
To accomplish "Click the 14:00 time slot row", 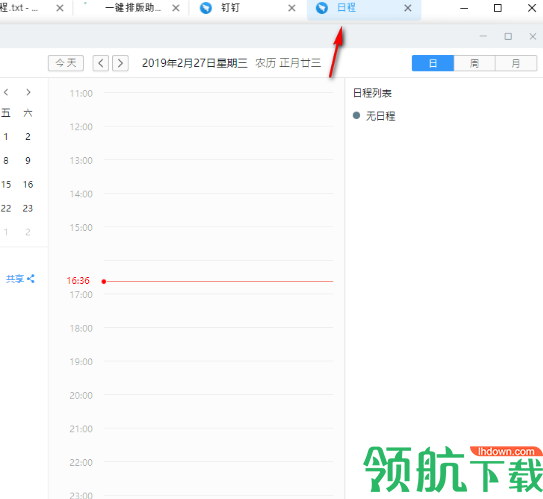I will click(x=218, y=210).
